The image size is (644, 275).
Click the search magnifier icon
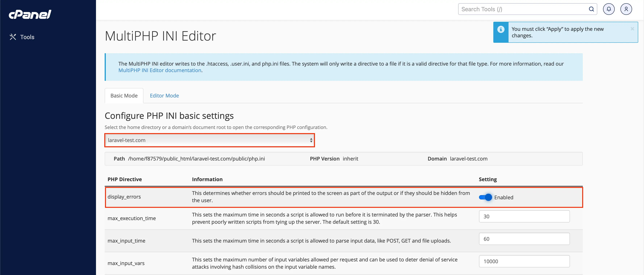tap(591, 9)
